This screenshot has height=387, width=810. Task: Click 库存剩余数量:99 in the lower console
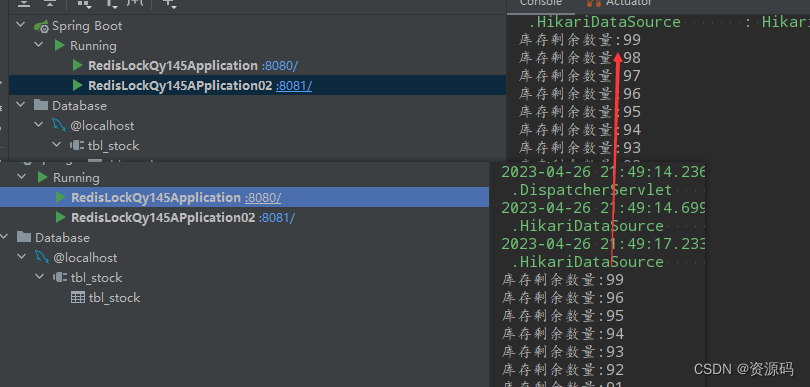pos(563,280)
